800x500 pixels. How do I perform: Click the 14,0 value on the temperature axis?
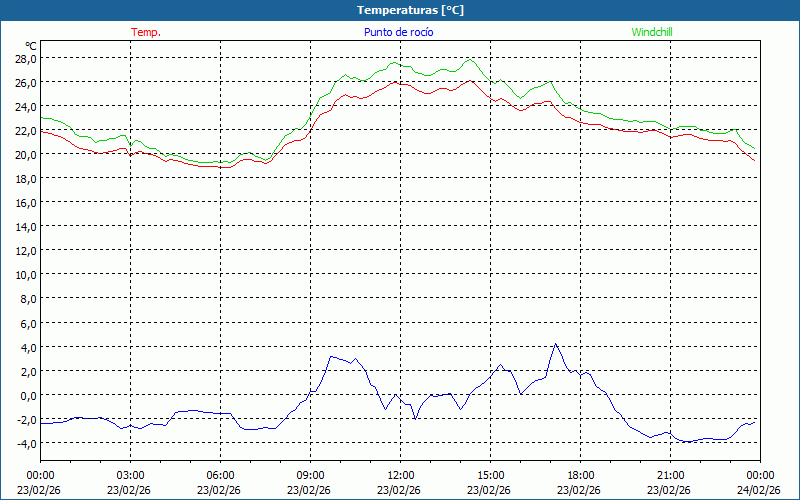[x=24, y=227]
